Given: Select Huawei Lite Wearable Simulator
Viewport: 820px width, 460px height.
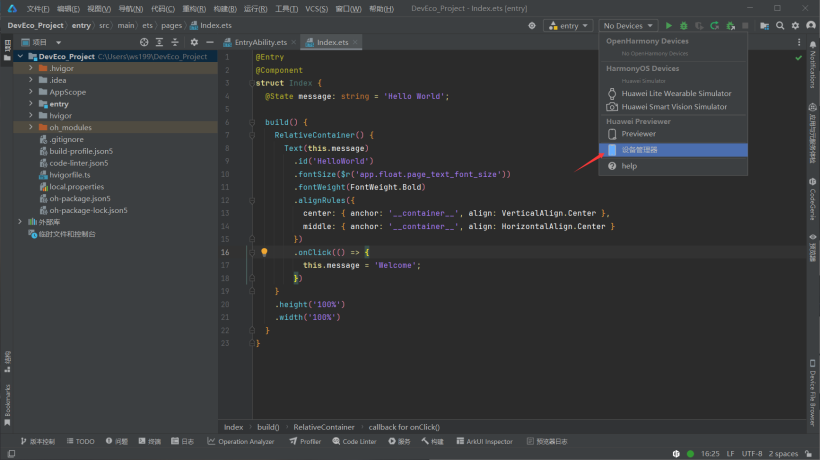Looking at the screenshot, I should coord(673,94).
